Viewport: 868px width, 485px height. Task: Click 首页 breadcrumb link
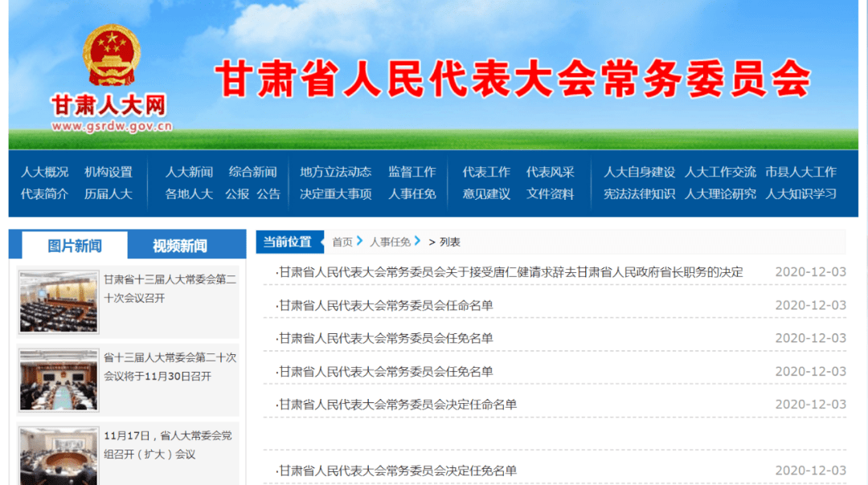(x=342, y=242)
